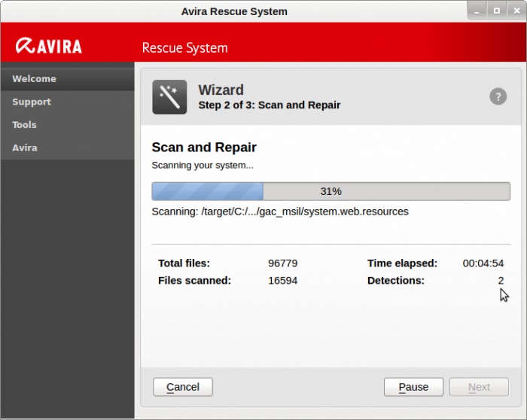Click the Files scanned count

(x=282, y=281)
